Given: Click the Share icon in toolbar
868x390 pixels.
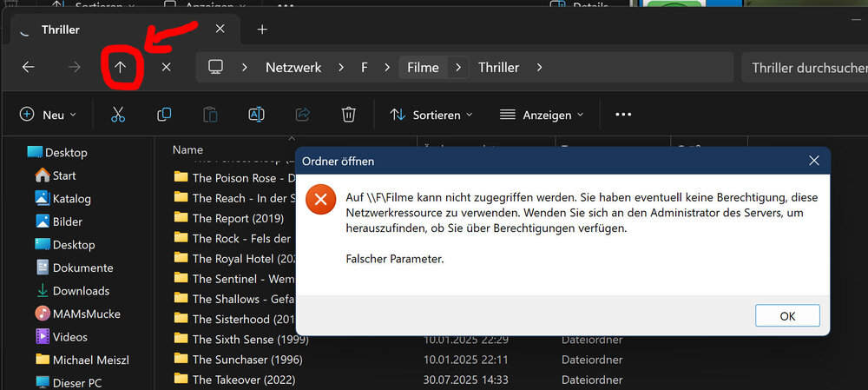Looking at the screenshot, I should (302, 115).
